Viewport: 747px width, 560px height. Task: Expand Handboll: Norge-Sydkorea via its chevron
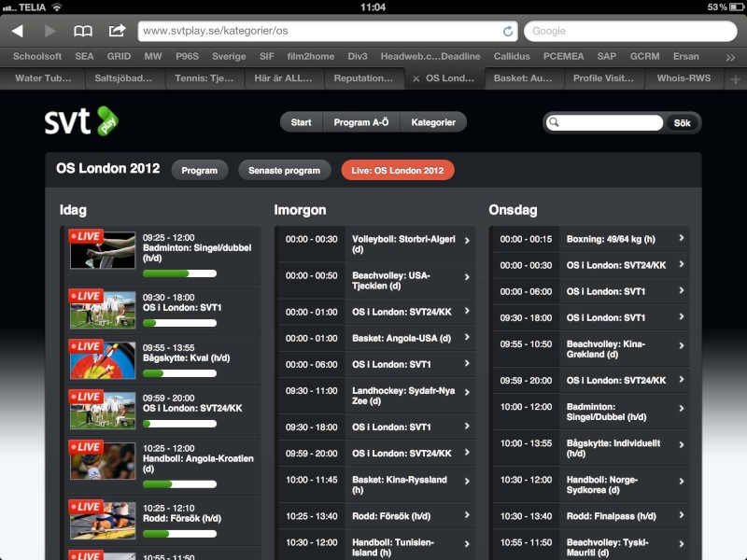[682, 482]
